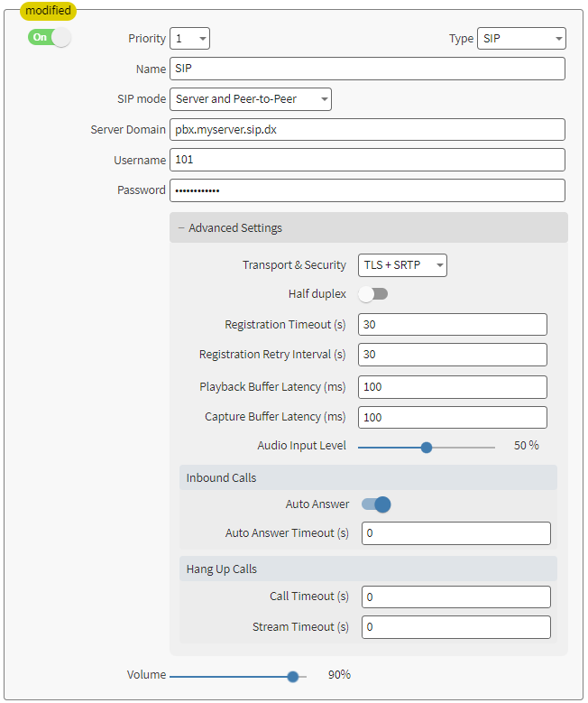
Task: Click the Username field
Action: pyautogui.click(x=367, y=161)
